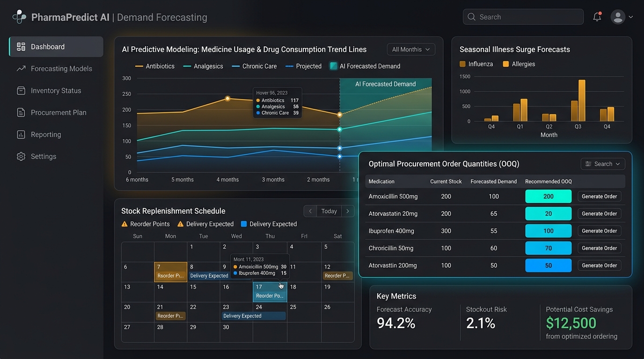Click the orange Delivery Expected warning icon
644x359 pixels.
180,224
